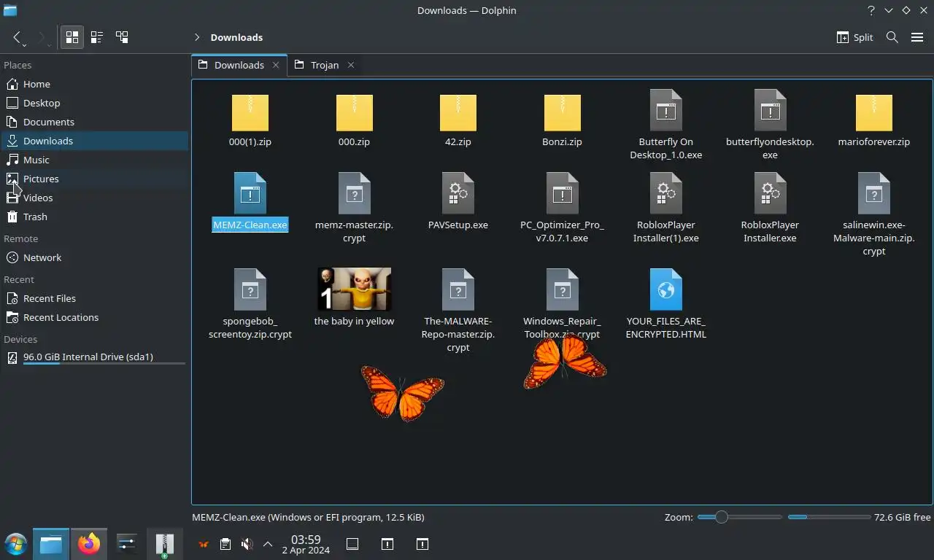Select the MEMZ-Clean.exe file icon

pyautogui.click(x=250, y=193)
